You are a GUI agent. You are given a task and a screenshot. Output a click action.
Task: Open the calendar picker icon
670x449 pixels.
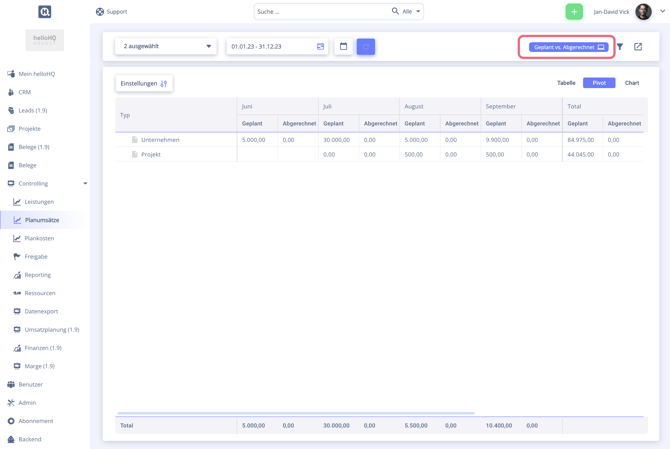tap(343, 47)
